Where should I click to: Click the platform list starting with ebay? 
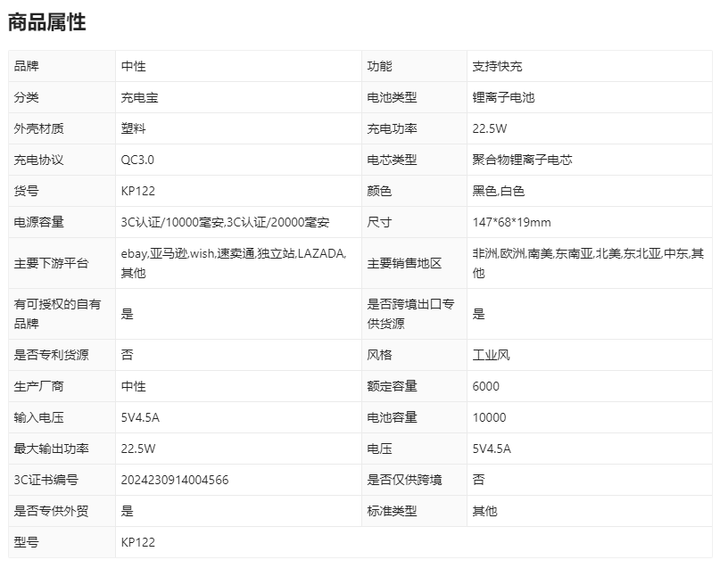[x=233, y=263]
